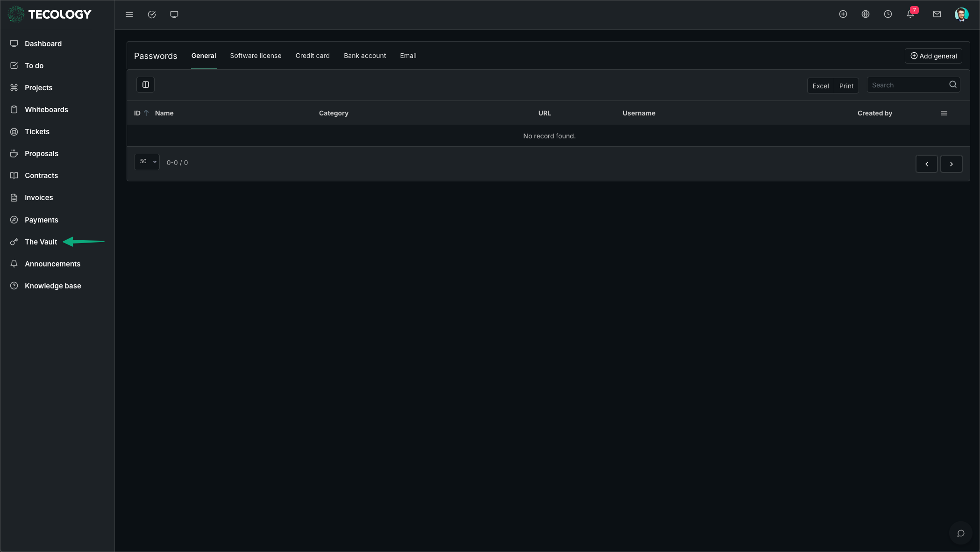Open the chat bubble icon at bottom right

pyautogui.click(x=961, y=533)
